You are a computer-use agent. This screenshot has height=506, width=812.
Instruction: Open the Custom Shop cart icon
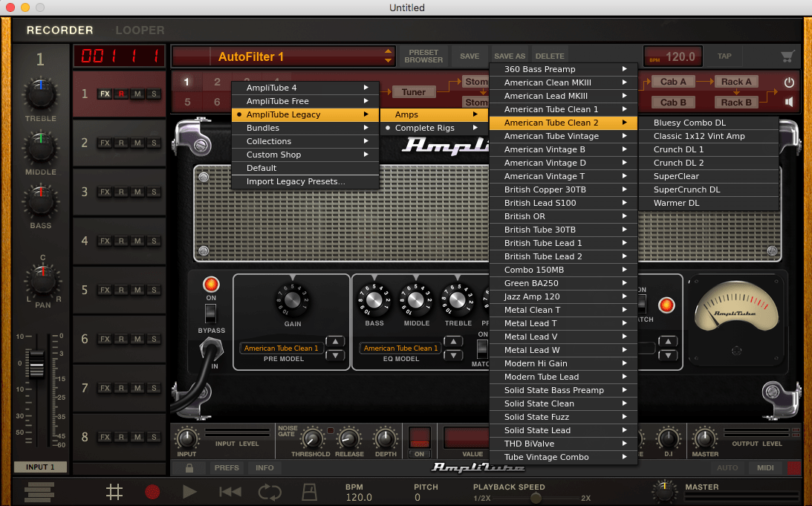[x=787, y=56]
